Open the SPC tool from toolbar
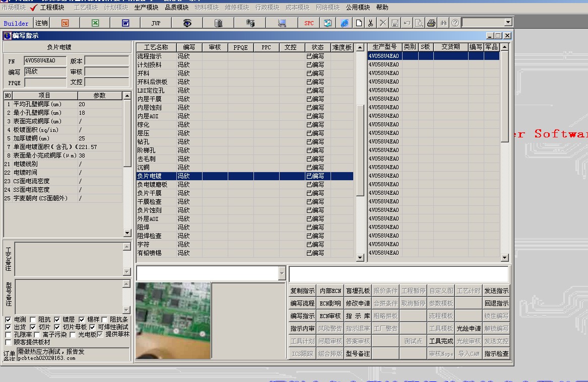588x382 pixels. point(309,23)
